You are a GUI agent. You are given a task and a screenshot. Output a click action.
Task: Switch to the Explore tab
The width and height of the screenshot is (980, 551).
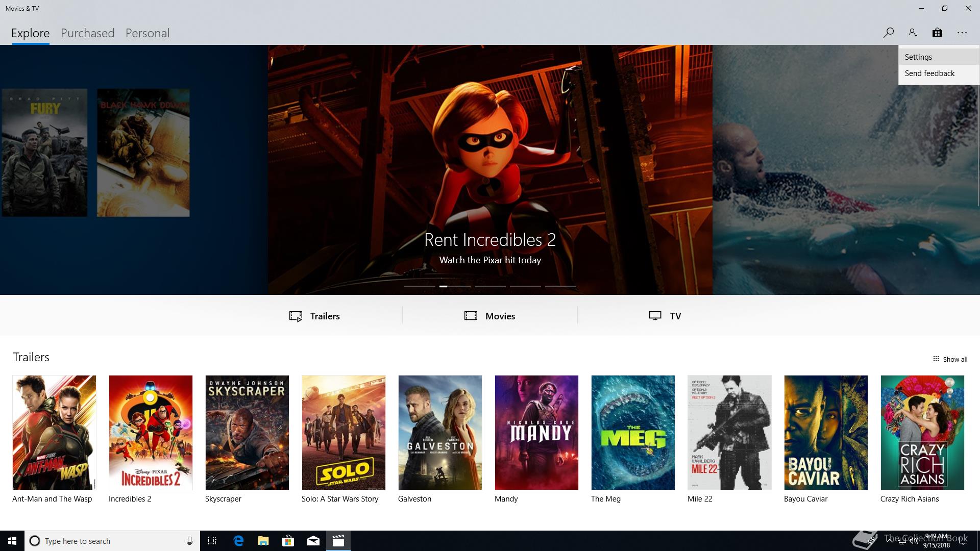(x=31, y=33)
